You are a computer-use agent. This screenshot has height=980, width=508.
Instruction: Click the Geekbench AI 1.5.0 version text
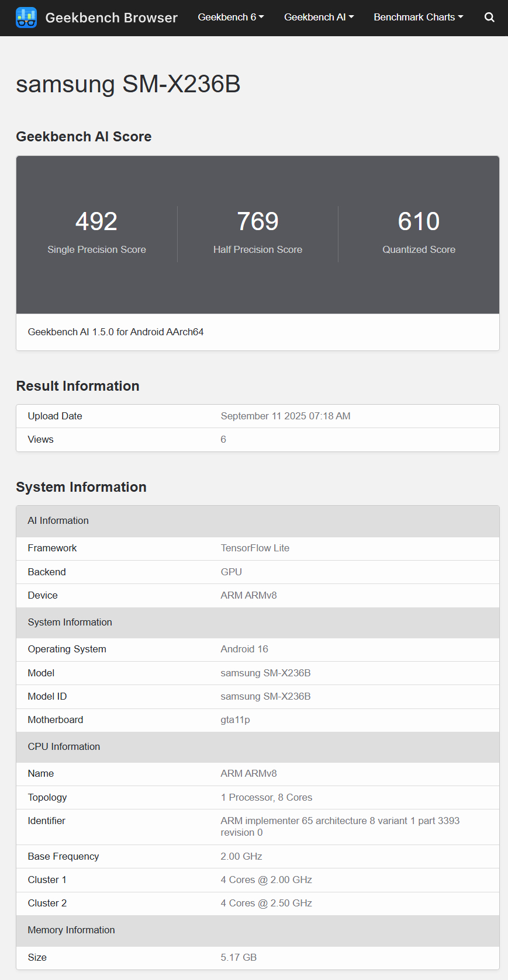[116, 332]
